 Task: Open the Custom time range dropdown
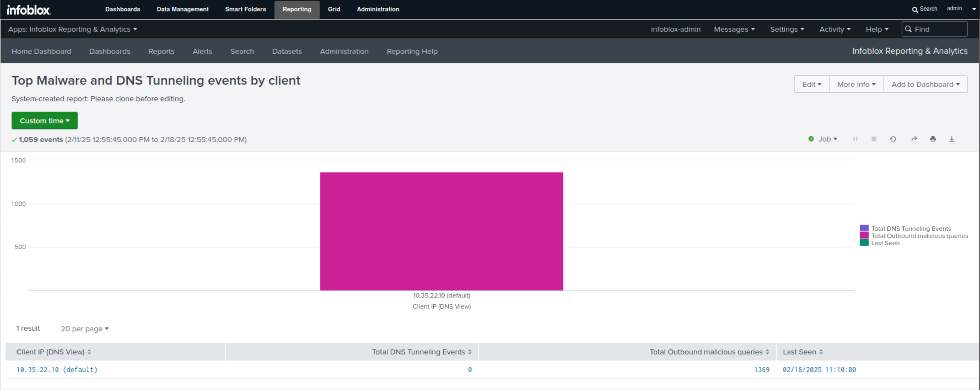click(45, 121)
